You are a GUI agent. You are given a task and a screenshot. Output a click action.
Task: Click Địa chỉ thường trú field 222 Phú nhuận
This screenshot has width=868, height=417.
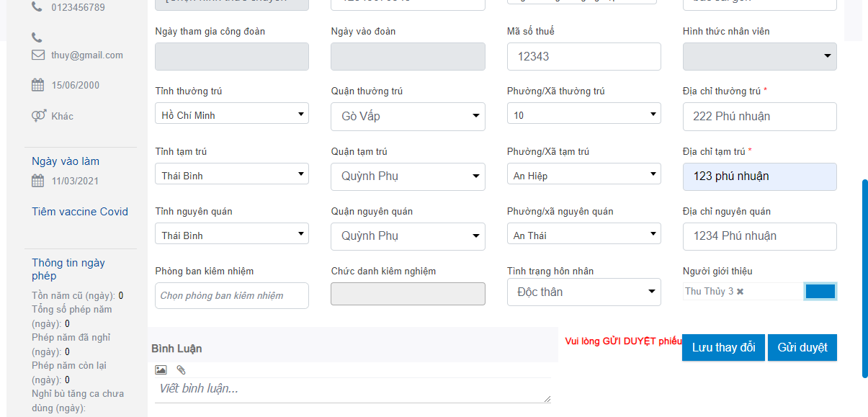click(x=760, y=116)
